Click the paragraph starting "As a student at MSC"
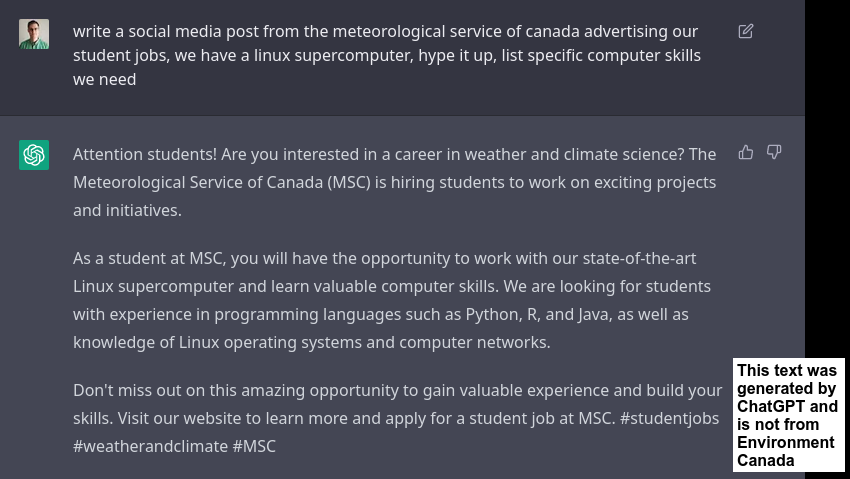850x479 pixels. pos(392,300)
